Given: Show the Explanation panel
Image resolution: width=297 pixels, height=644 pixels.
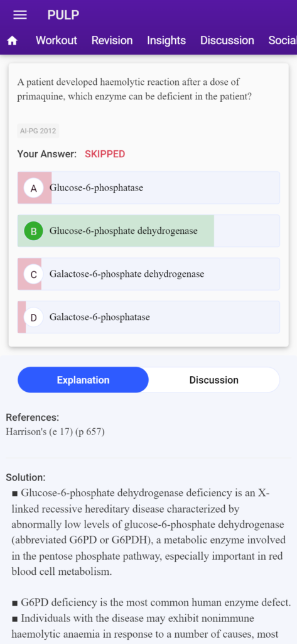Looking at the screenshot, I should (83, 380).
